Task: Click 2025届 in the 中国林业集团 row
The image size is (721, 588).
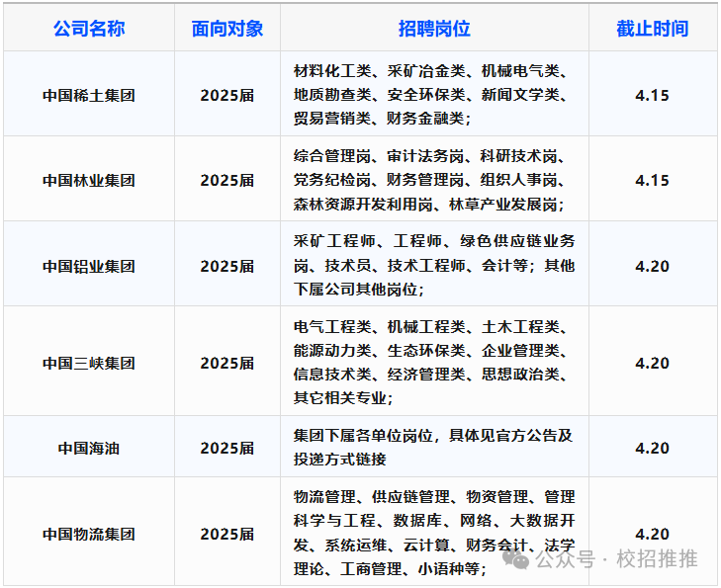Action: (227, 180)
